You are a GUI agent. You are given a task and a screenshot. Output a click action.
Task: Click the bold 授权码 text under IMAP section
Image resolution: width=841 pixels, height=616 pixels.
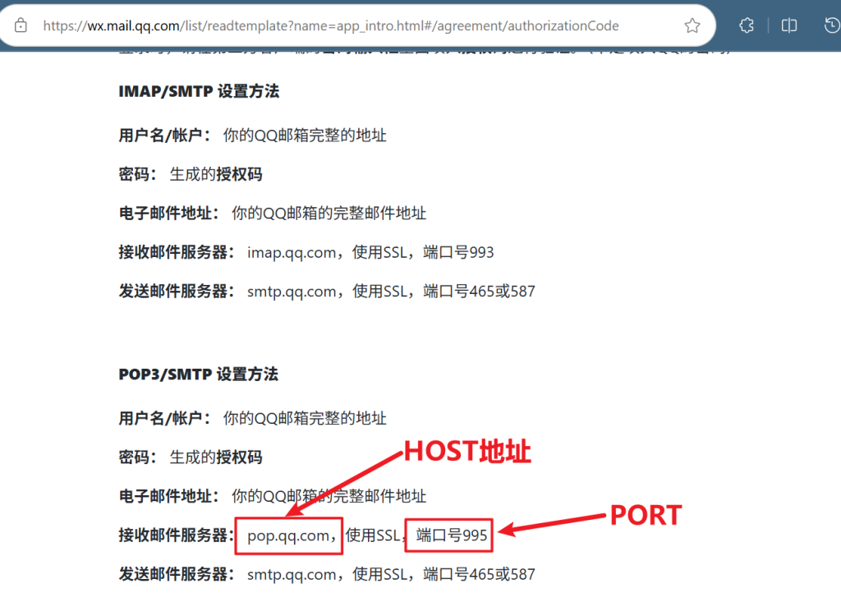pyautogui.click(x=239, y=174)
